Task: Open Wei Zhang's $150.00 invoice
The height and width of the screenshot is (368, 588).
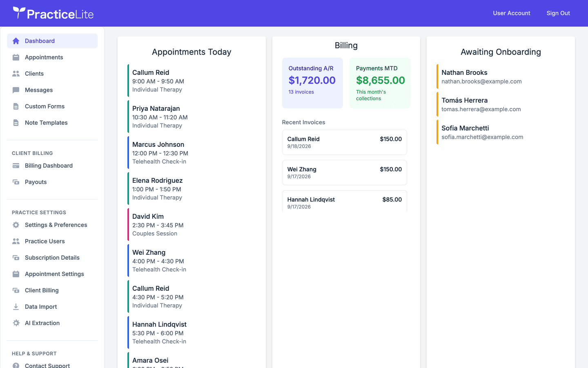Action: (x=345, y=173)
